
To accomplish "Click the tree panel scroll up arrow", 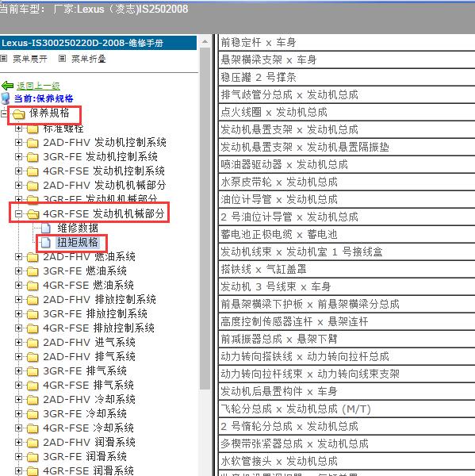I will [205, 41].
